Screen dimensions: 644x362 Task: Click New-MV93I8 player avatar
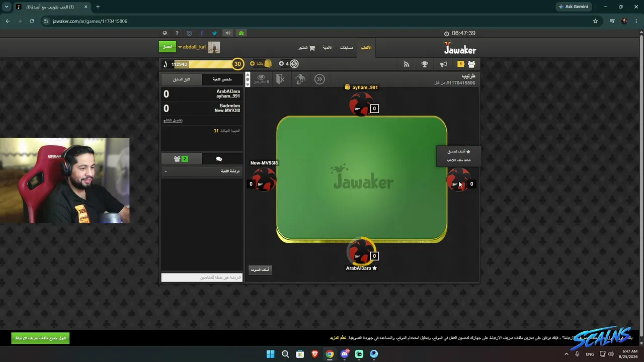click(264, 179)
